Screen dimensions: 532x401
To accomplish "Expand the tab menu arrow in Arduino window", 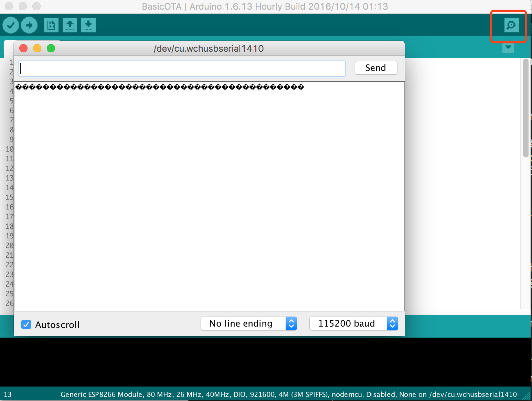I will point(508,48).
